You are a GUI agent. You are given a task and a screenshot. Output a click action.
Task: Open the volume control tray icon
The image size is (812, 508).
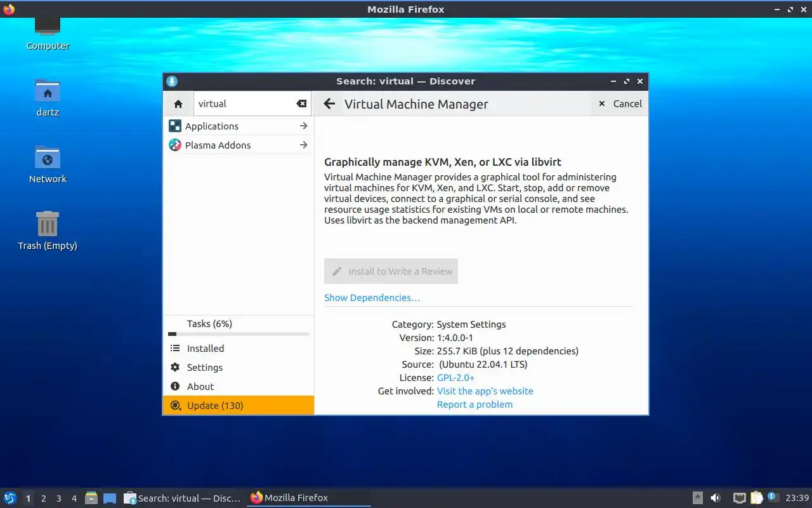[716, 498]
